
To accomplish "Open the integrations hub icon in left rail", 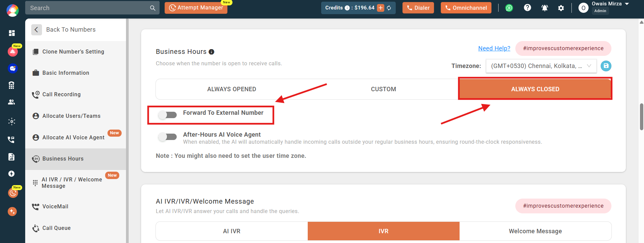I will point(12,121).
